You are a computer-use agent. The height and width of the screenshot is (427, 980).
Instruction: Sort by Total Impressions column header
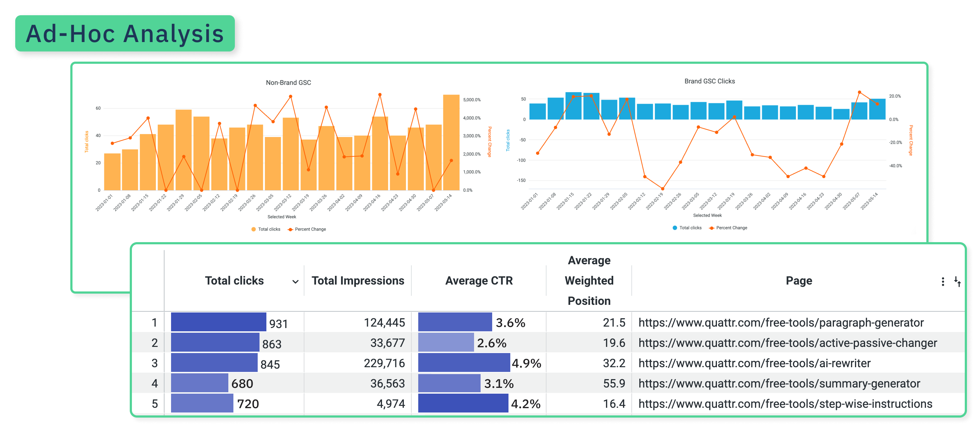point(358,281)
